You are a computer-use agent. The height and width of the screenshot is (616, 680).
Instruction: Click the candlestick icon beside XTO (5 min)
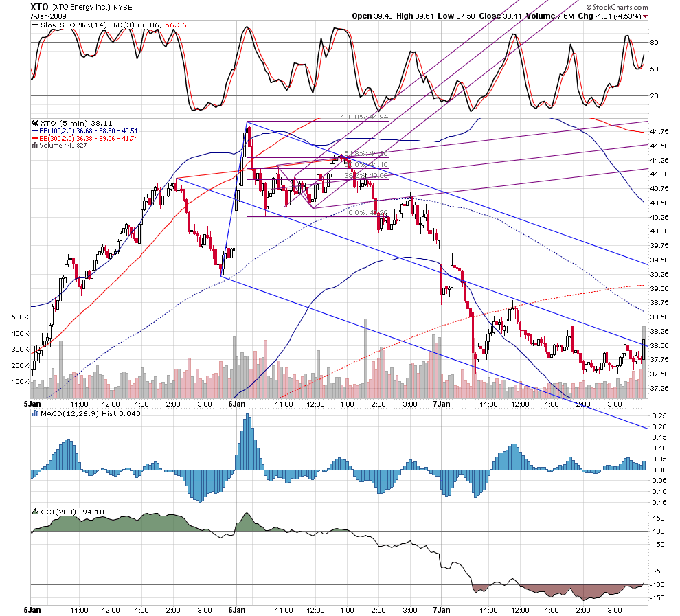[x=36, y=123]
